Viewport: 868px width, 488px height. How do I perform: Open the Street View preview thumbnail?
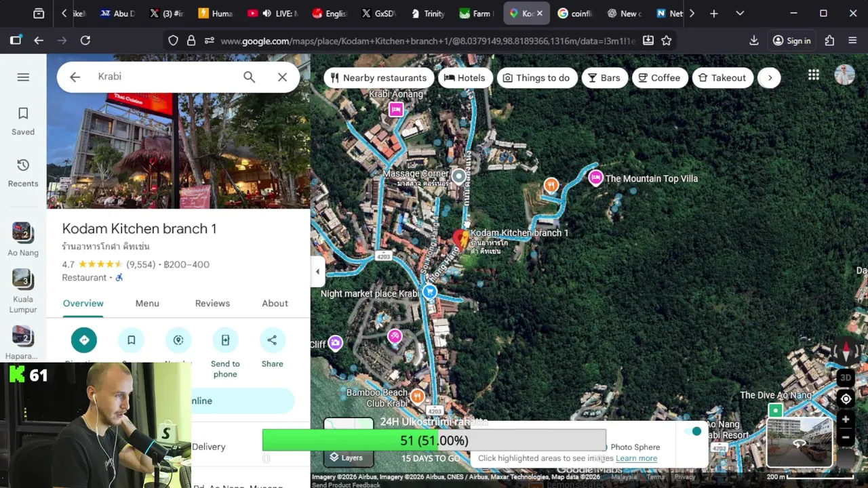pyautogui.click(x=800, y=442)
